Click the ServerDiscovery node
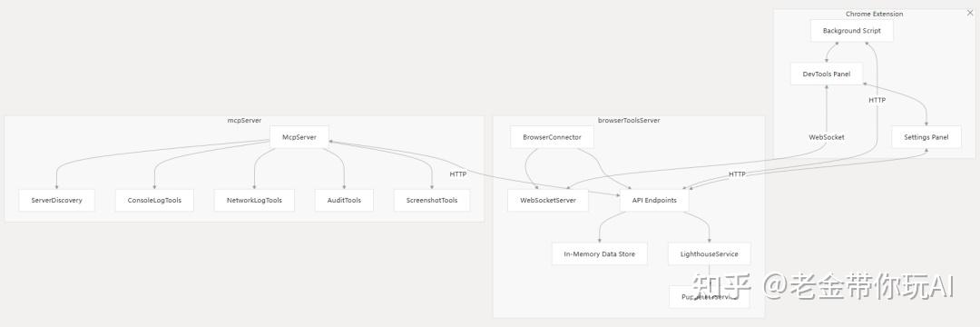Viewport: 980px width, 327px height. (x=57, y=200)
